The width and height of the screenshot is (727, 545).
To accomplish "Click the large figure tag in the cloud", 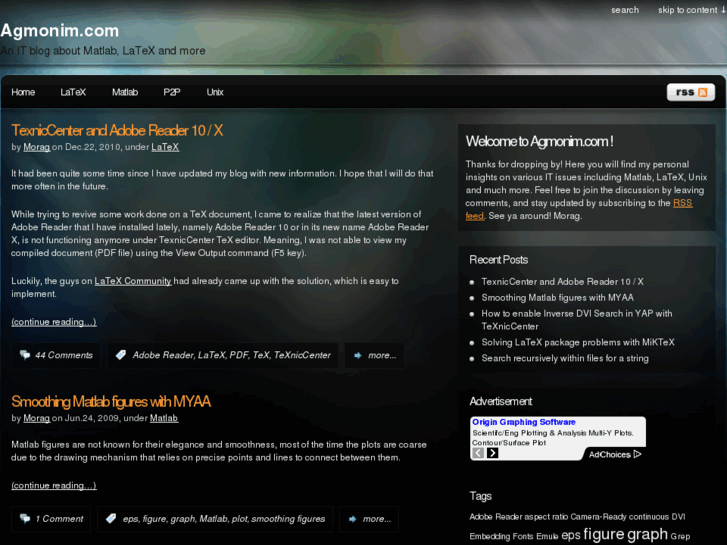I will (x=604, y=535).
